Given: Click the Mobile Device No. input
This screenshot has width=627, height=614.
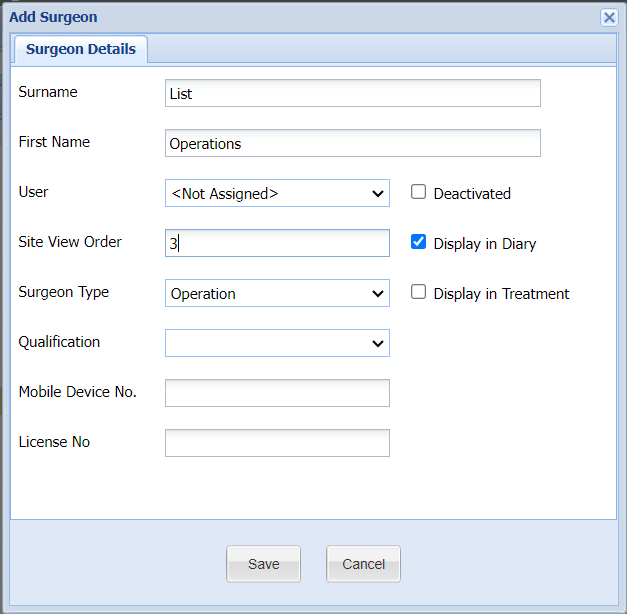Looking at the screenshot, I should point(277,393).
